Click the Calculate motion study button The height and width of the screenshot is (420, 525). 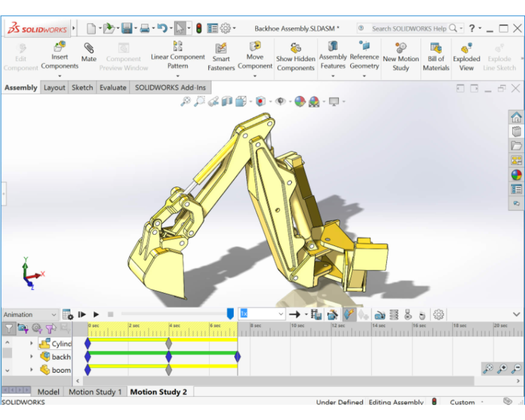point(68,314)
